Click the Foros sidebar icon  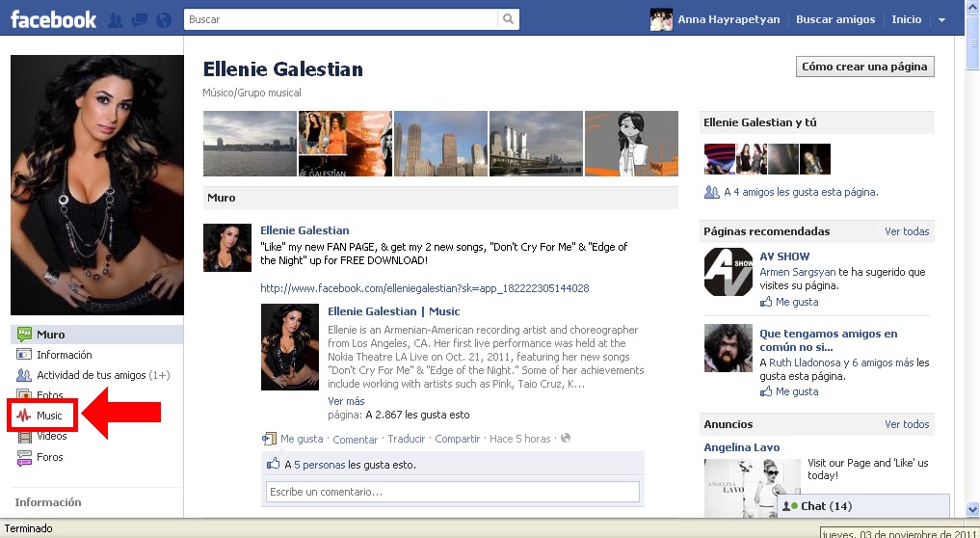pyautogui.click(x=24, y=458)
